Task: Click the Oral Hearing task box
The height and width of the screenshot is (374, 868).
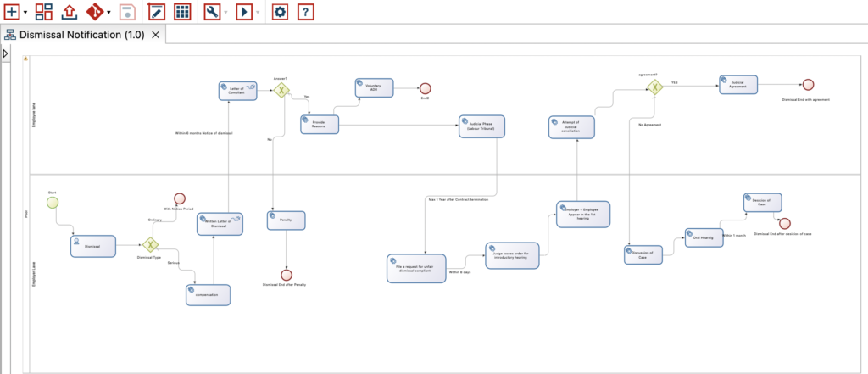Action: [x=703, y=237]
